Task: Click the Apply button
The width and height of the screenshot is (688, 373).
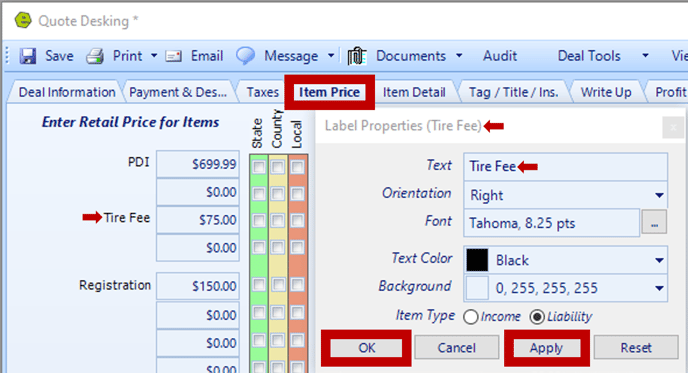Action: [546, 348]
